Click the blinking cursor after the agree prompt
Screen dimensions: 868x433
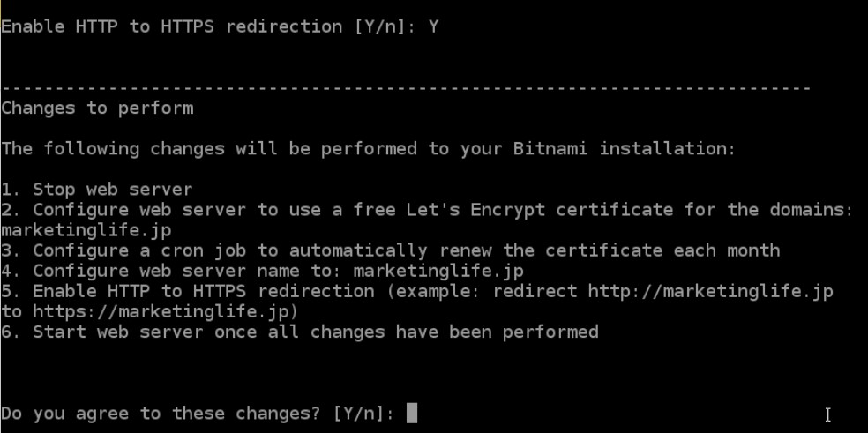coord(411,413)
